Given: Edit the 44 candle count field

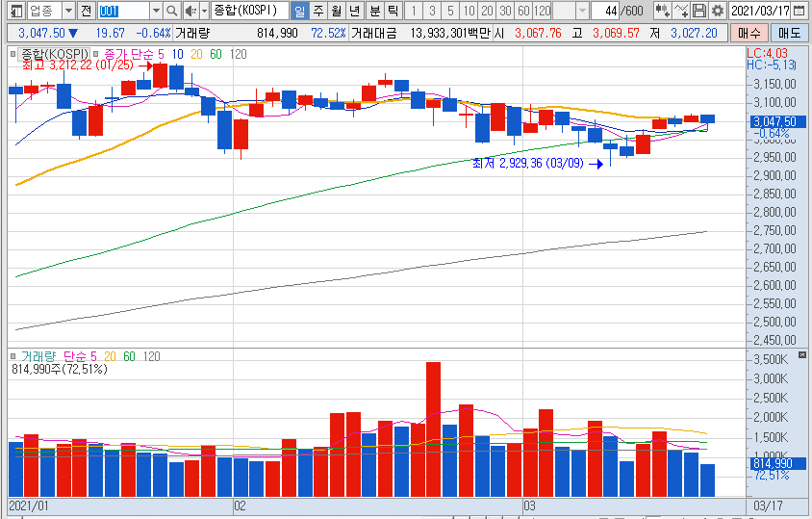Looking at the screenshot, I should 605,10.
